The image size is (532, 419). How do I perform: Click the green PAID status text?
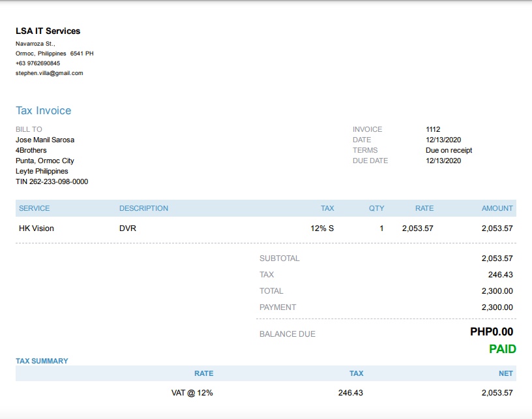point(503,349)
